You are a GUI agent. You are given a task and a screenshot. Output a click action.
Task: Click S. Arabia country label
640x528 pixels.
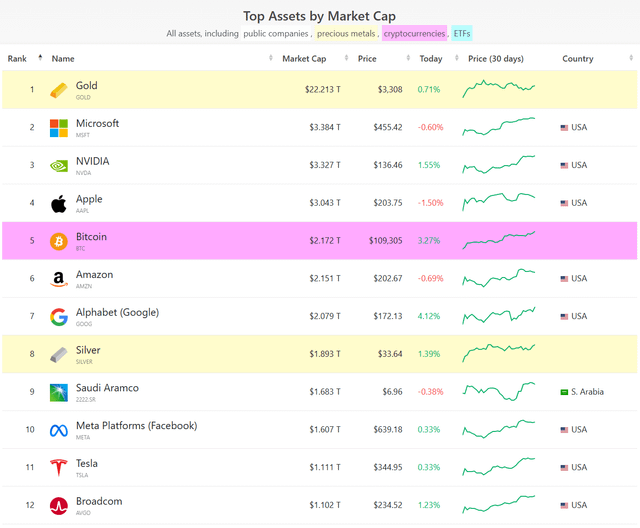(x=587, y=392)
